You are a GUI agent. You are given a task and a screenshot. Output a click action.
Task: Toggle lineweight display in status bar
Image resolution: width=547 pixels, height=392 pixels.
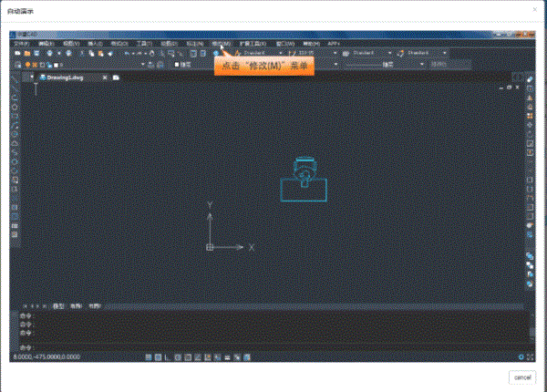(x=227, y=357)
